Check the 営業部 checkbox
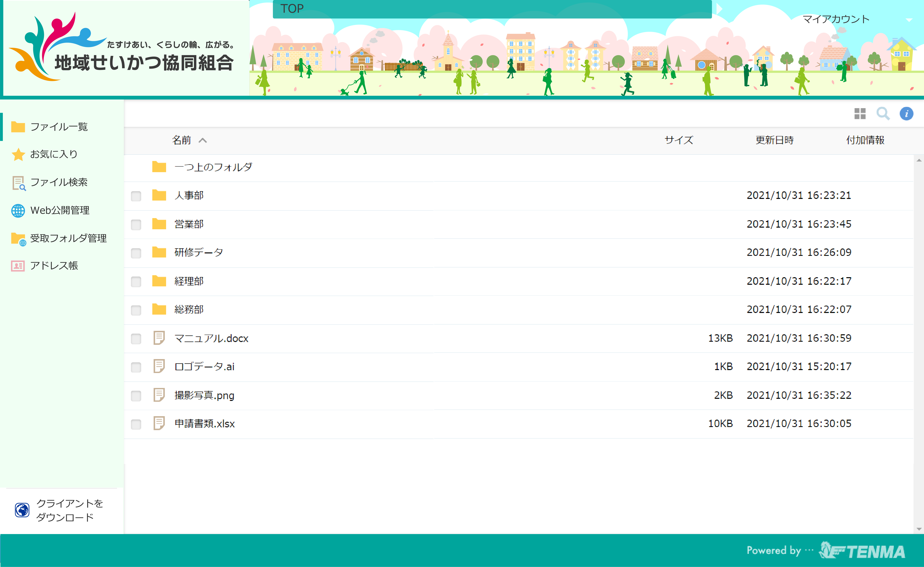The image size is (924, 567). (x=136, y=225)
